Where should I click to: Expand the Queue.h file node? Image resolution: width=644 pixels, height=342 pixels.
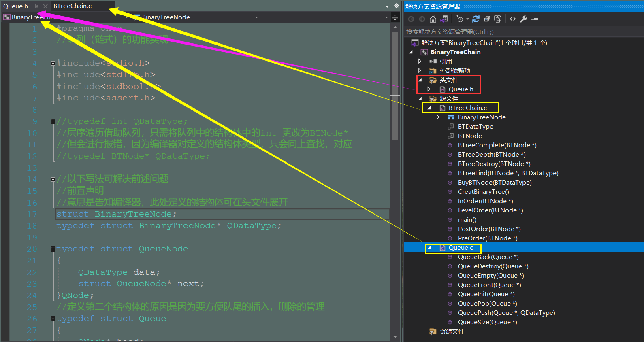[x=429, y=89]
